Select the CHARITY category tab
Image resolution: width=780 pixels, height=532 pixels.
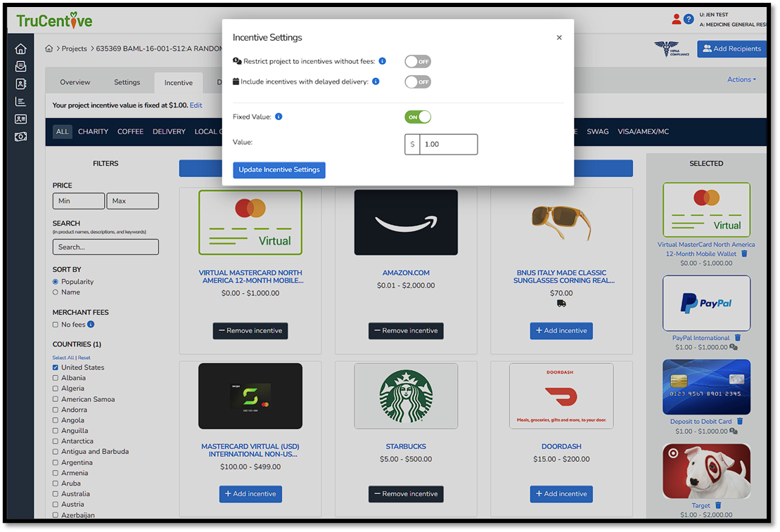[94, 131]
